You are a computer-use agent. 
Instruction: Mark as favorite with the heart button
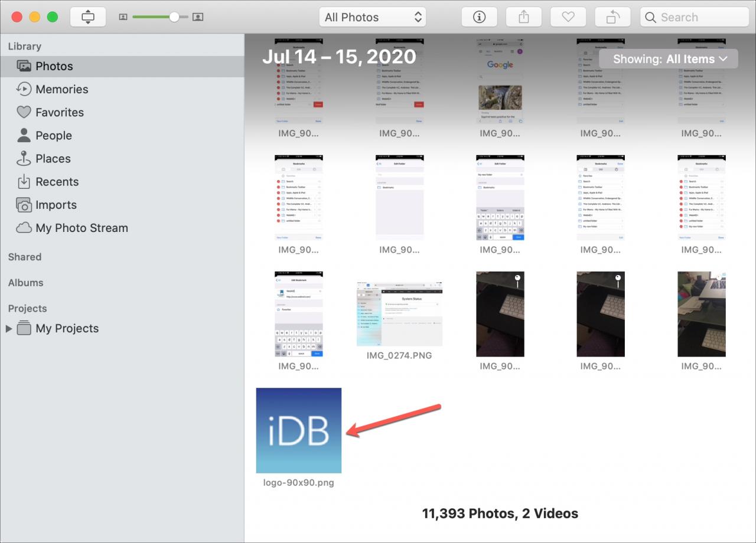coord(568,17)
